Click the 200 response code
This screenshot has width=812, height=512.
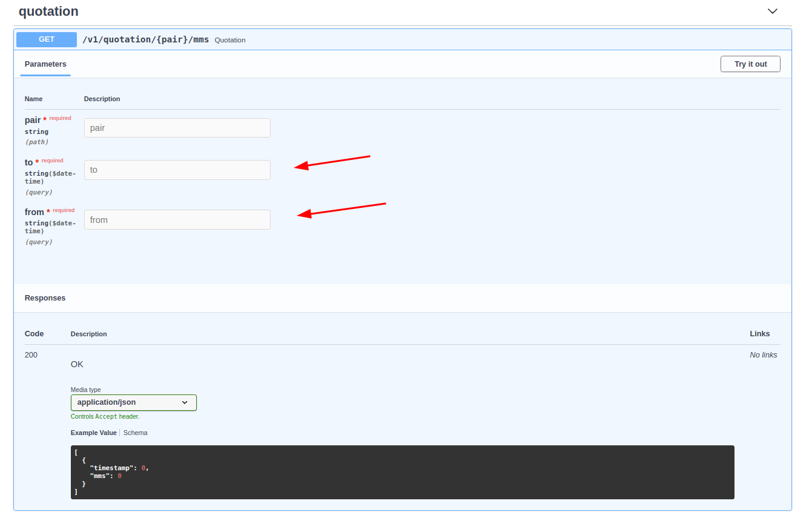(x=31, y=355)
